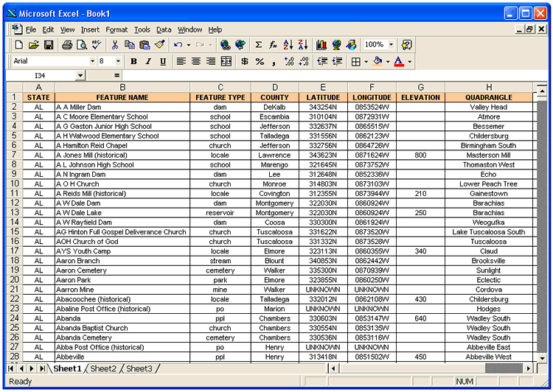The width and height of the screenshot is (553, 392).
Task: Open the Format menu
Action: pos(116,29)
